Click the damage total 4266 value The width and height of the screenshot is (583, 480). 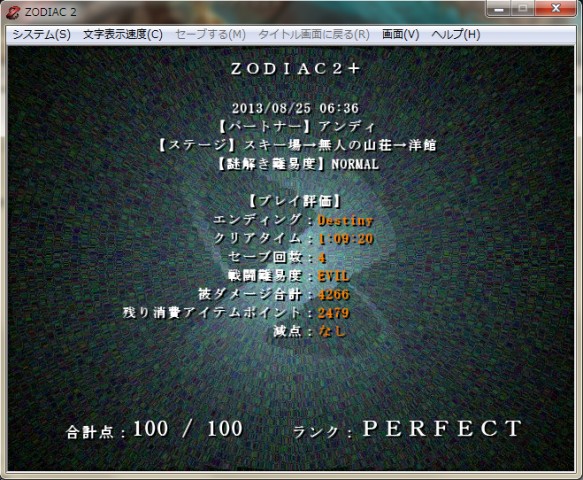click(x=334, y=294)
